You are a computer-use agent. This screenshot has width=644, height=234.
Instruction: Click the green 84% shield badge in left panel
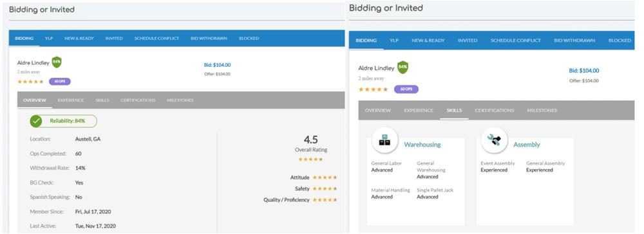coord(57,62)
